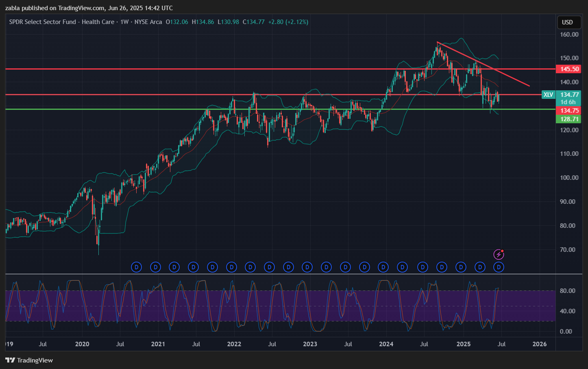
Task: Select dividend marker just above the 2023 label
Action: pos(307,267)
